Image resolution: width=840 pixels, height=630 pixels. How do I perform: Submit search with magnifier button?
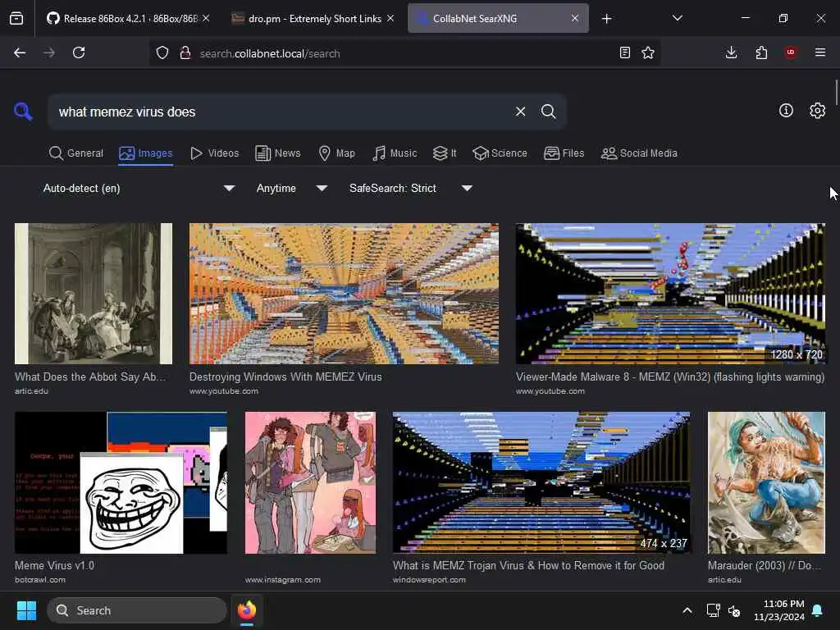pos(548,112)
